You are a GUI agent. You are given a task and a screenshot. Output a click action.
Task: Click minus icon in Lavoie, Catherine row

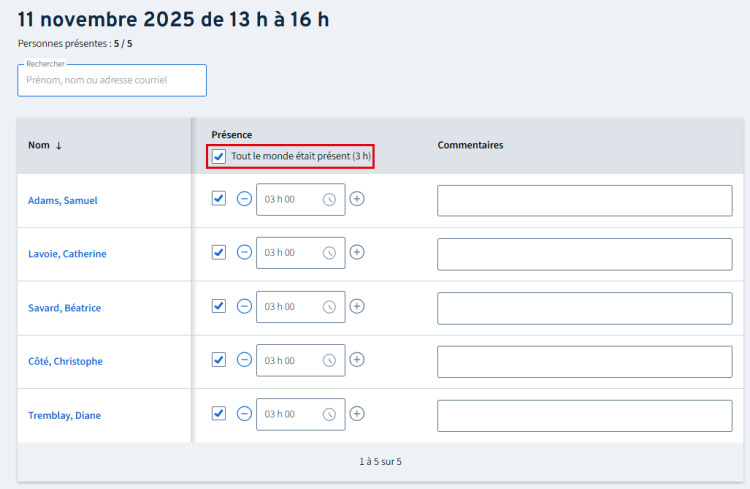click(244, 253)
